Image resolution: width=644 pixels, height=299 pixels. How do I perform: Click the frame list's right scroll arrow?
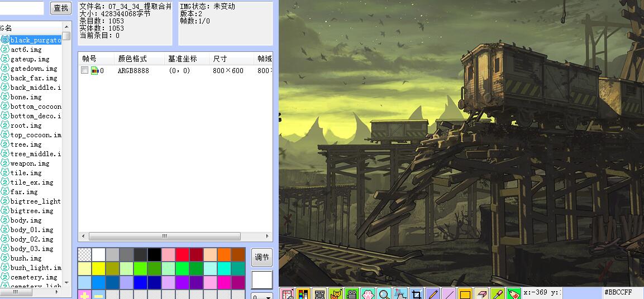point(268,237)
